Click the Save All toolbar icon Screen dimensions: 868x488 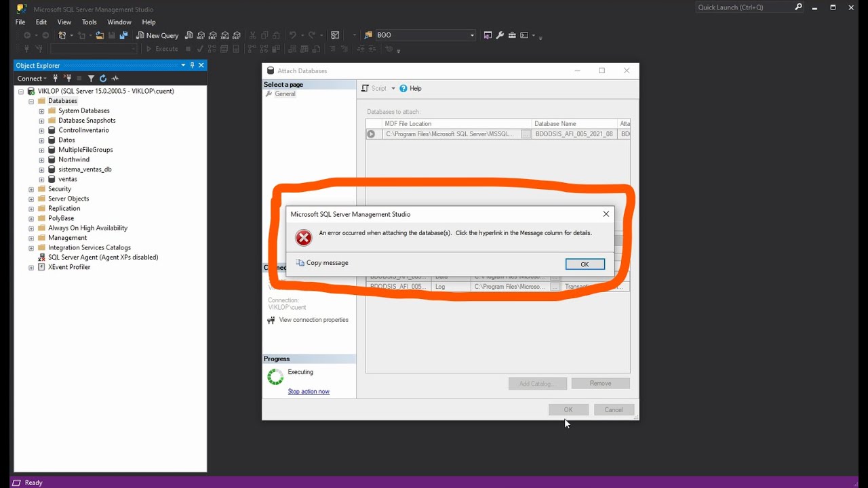[x=124, y=35]
